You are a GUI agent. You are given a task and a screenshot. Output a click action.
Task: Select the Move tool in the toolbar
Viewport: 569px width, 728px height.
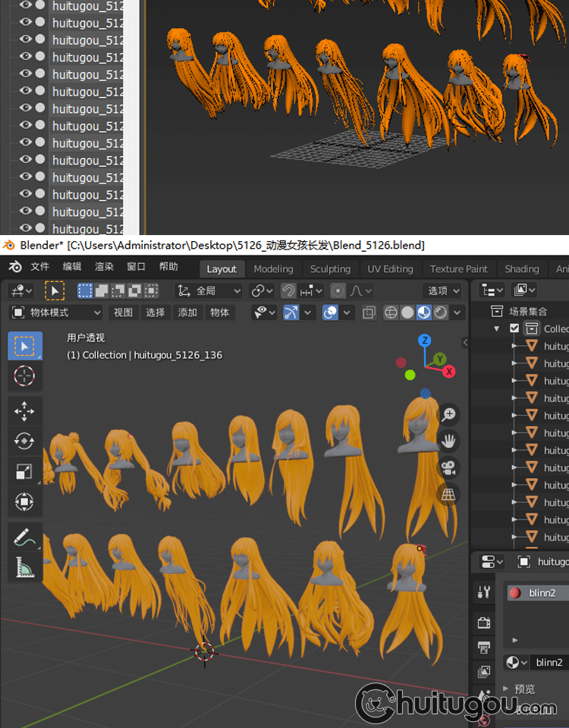pyautogui.click(x=24, y=412)
